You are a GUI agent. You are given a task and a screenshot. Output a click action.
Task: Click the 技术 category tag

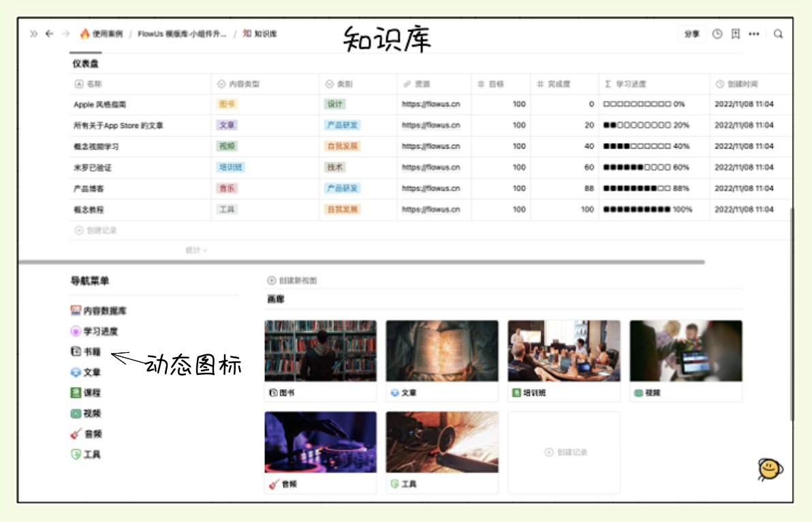pyautogui.click(x=335, y=167)
